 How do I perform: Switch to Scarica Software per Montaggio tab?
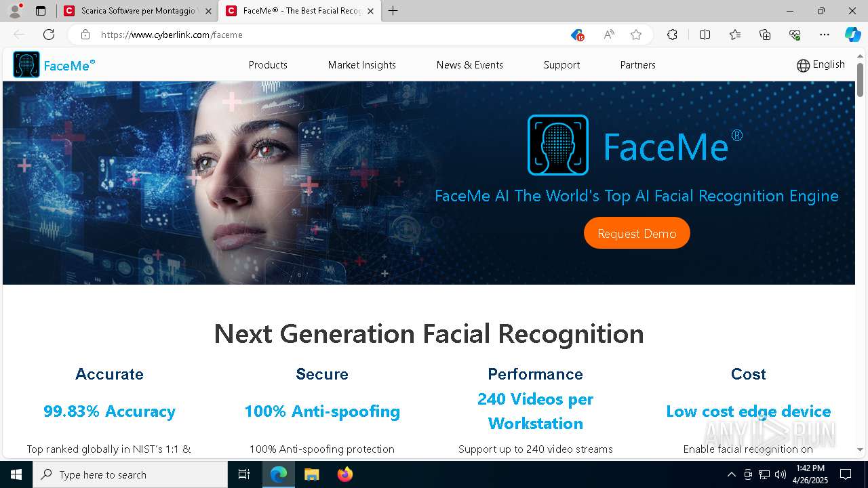[x=138, y=11]
